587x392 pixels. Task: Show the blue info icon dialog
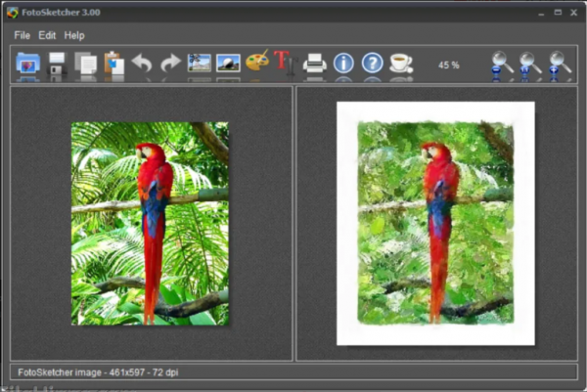[x=343, y=63]
